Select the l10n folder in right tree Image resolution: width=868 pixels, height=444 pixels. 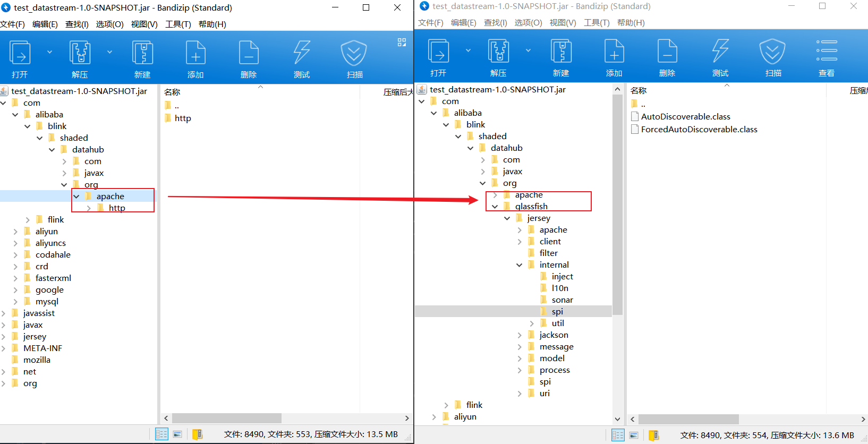[x=559, y=288]
